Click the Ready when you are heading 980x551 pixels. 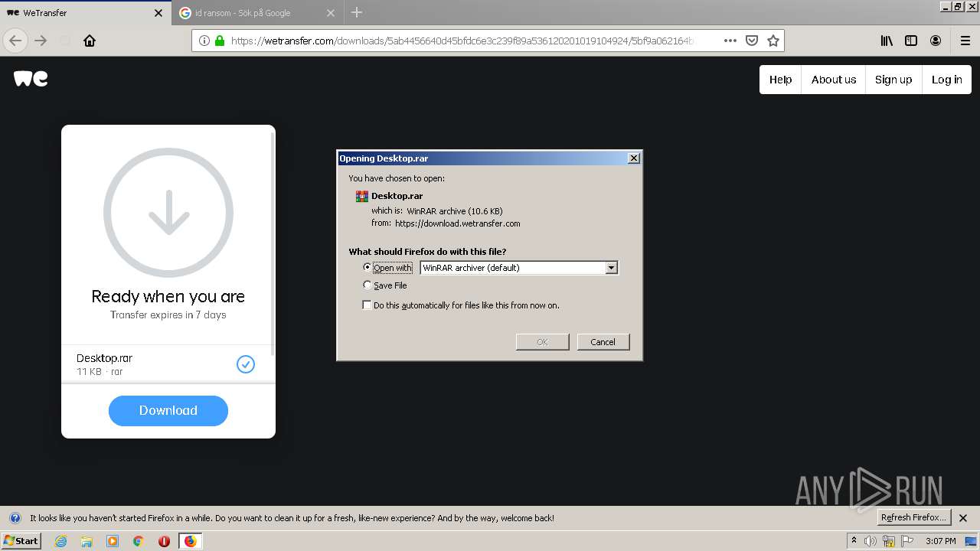tap(168, 296)
